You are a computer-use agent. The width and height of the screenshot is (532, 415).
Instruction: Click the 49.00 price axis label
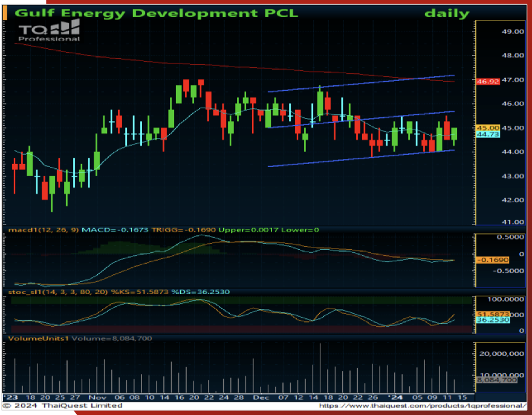[513, 31]
